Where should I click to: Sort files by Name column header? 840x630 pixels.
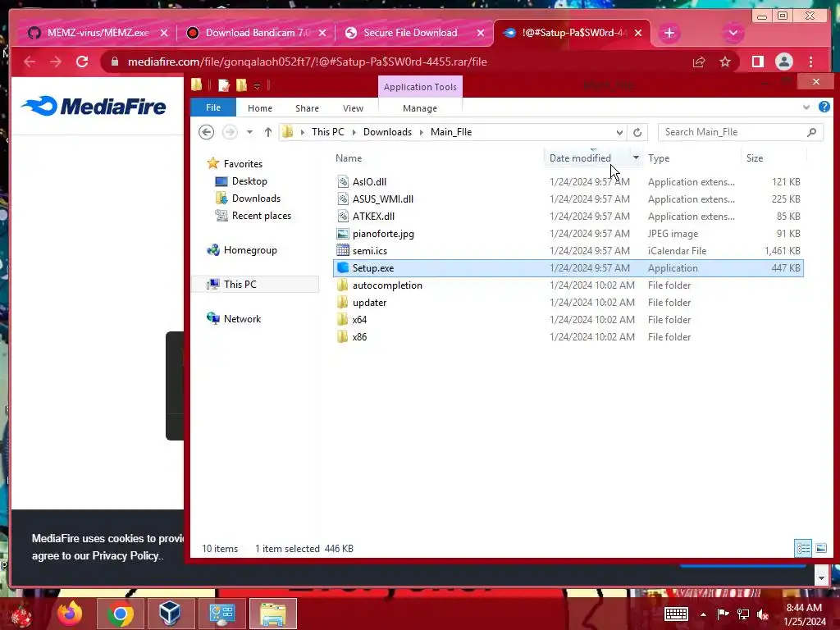(348, 158)
